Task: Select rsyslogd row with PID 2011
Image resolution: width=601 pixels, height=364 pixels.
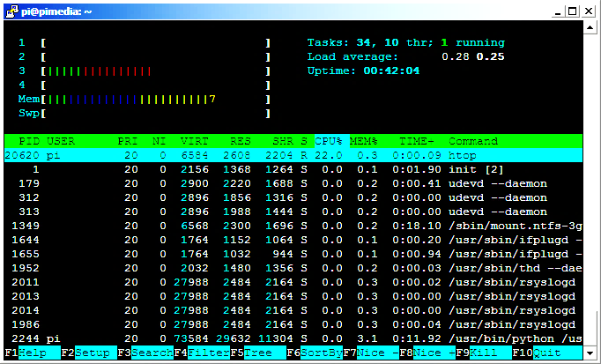Action: pyautogui.click(x=293, y=282)
